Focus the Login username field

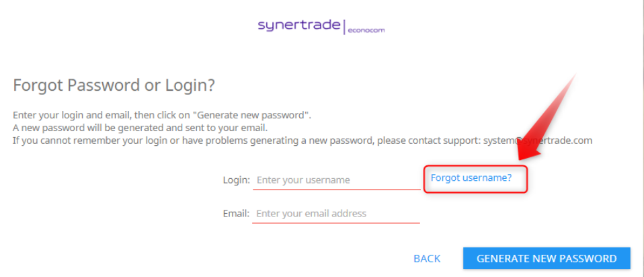[336, 180]
